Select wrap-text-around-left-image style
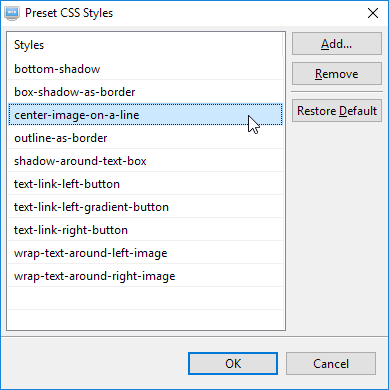This screenshot has width=389, height=390. [145, 253]
